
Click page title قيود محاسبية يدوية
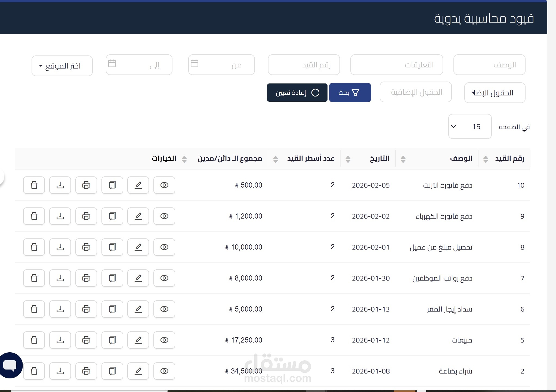click(484, 18)
